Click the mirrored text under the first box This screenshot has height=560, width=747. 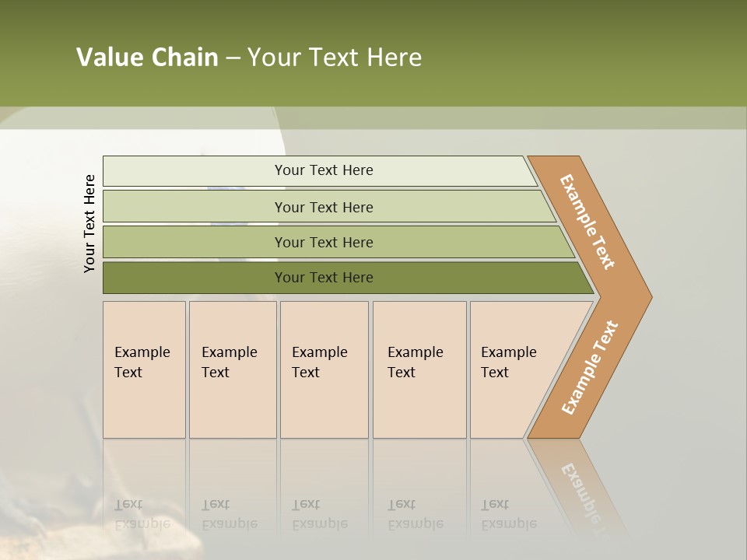142,515
